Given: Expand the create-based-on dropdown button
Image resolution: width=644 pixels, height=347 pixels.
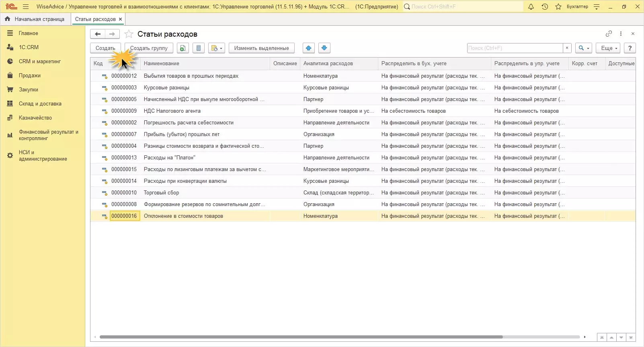Looking at the screenshot, I should click(216, 48).
